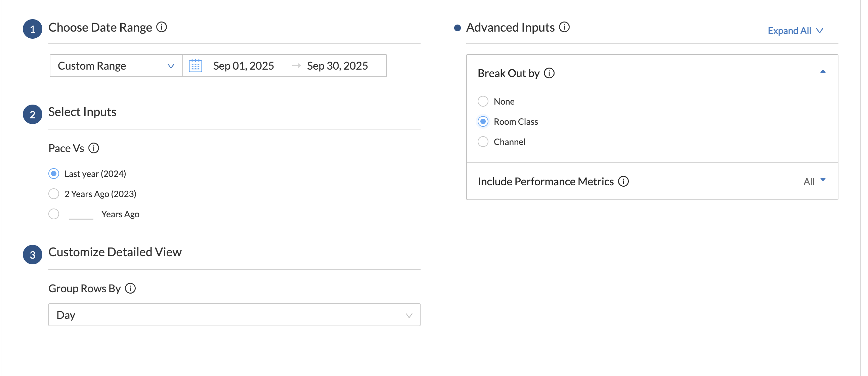Viewport: 868px width, 376px height.
Task: Click info icon for Include Performance Metrics
Action: 623,181
